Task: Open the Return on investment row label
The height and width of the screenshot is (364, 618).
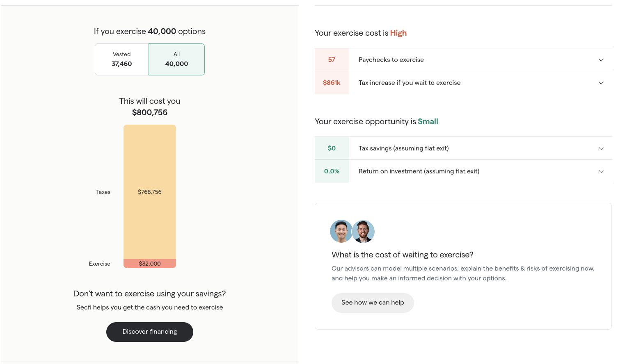Action: tap(419, 171)
